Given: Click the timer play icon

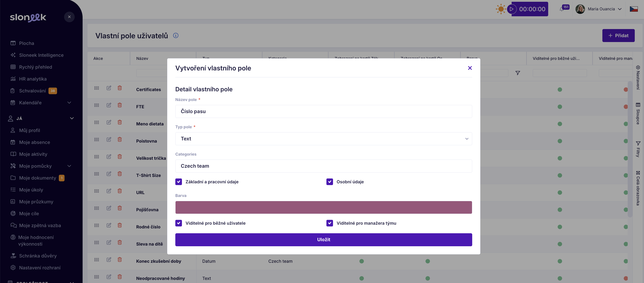Looking at the screenshot, I should coord(511,9).
